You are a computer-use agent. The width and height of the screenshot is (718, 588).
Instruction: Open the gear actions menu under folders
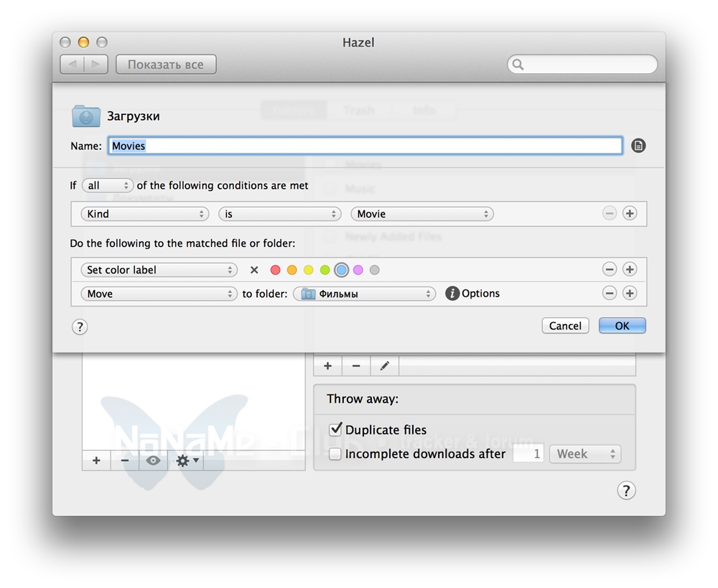[187, 460]
